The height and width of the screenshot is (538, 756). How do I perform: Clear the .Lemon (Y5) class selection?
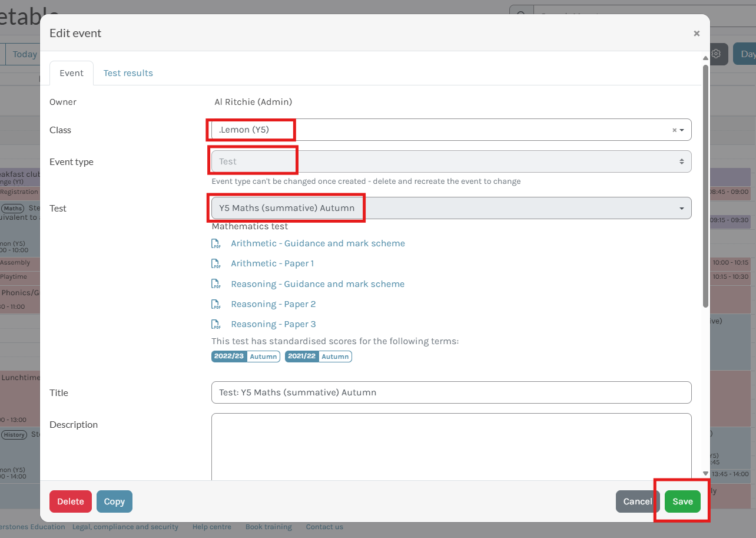(x=674, y=130)
